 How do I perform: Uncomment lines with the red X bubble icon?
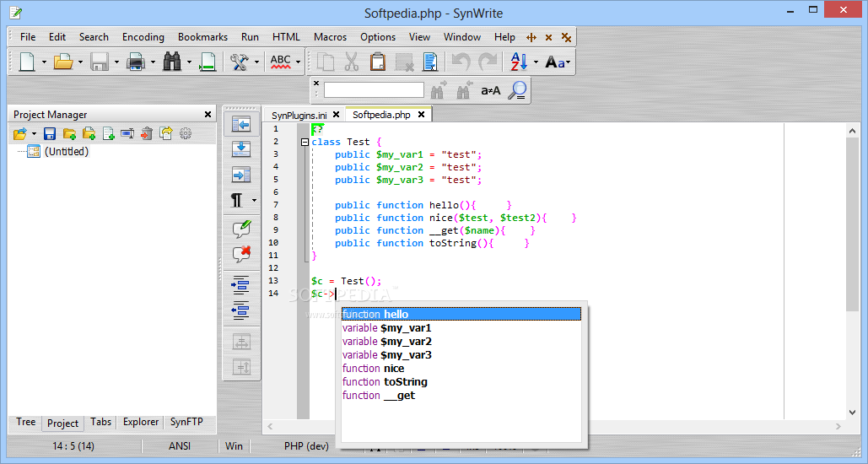(x=241, y=254)
